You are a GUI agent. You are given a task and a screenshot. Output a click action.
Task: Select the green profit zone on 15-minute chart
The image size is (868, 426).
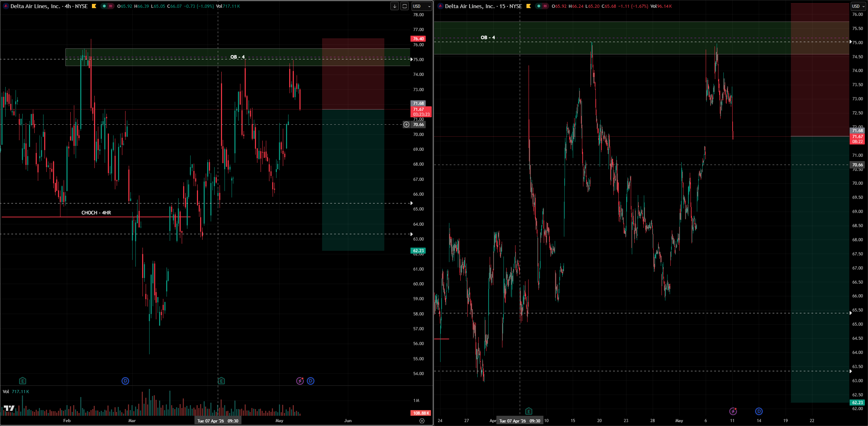820,270
